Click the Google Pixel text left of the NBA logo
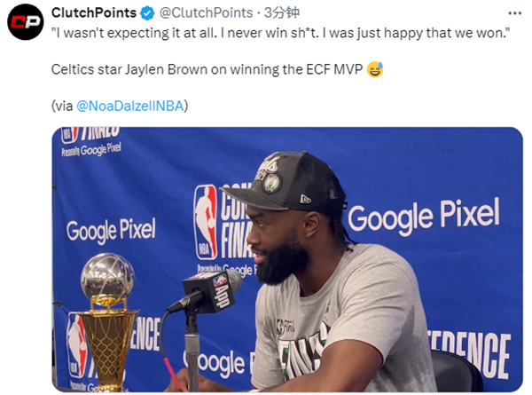The width and height of the screenshot is (532, 395). pyautogui.click(x=111, y=231)
